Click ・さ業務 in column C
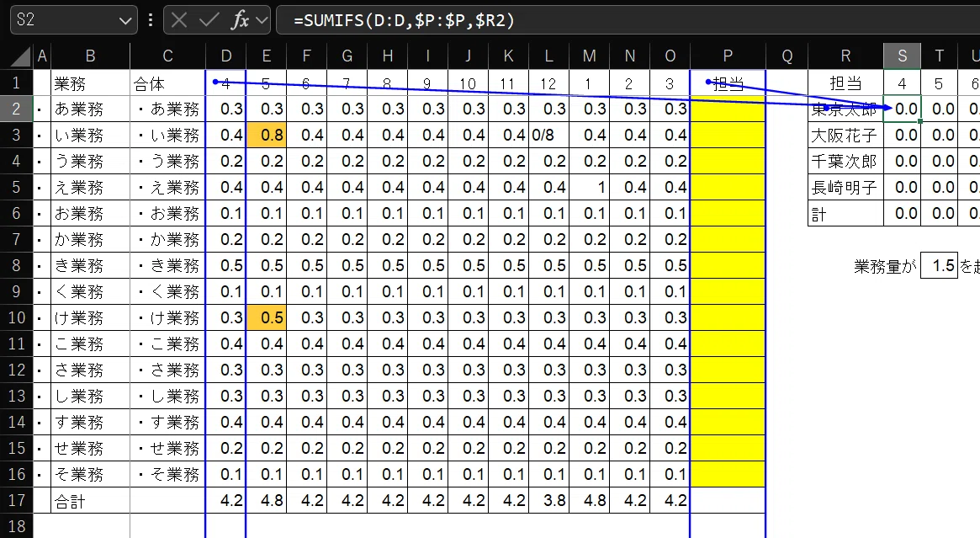Screen dimensions: 980x538 click(167, 370)
